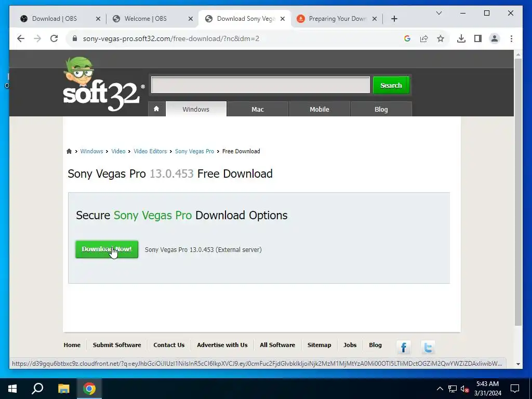Click the muted volume tray icon
The width and height of the screenshot is (532, 399).
465,389
